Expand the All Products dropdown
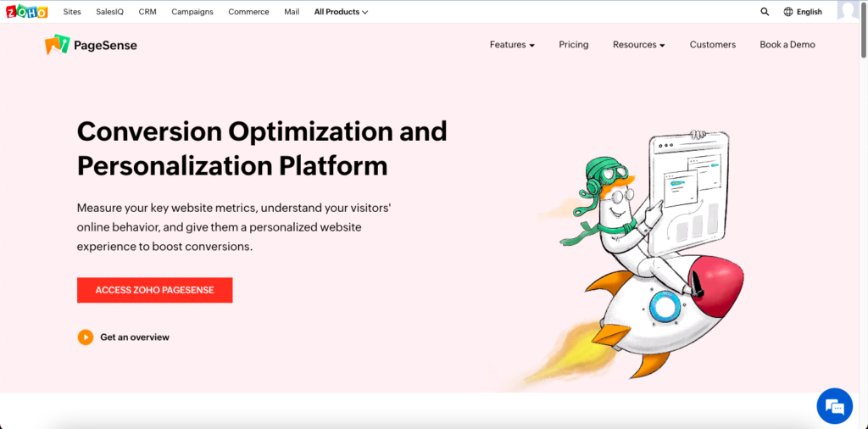The width and height of the screenshot is (868, 429). pos(341,12)
